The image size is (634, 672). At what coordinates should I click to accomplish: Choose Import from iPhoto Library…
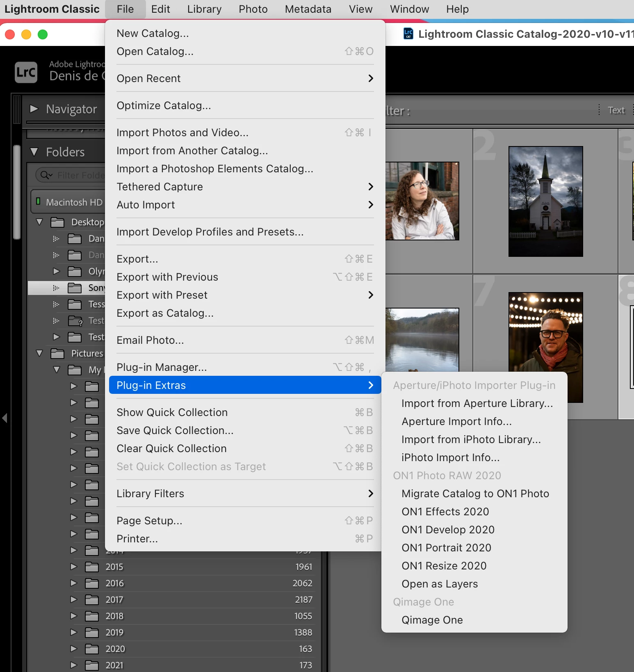tap(474, 439)
